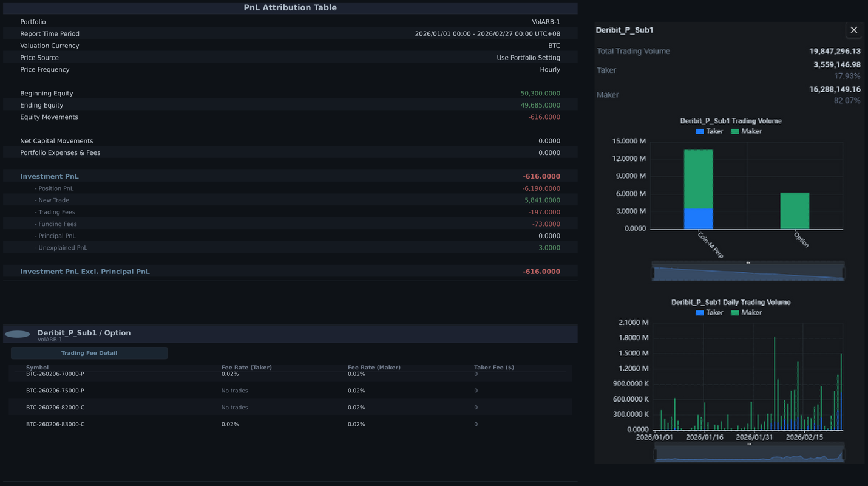The height and width of the screenshot is (486, 868).
Task: Select the BTC-260206-70000-P row
Action: [x=290, y=374]
